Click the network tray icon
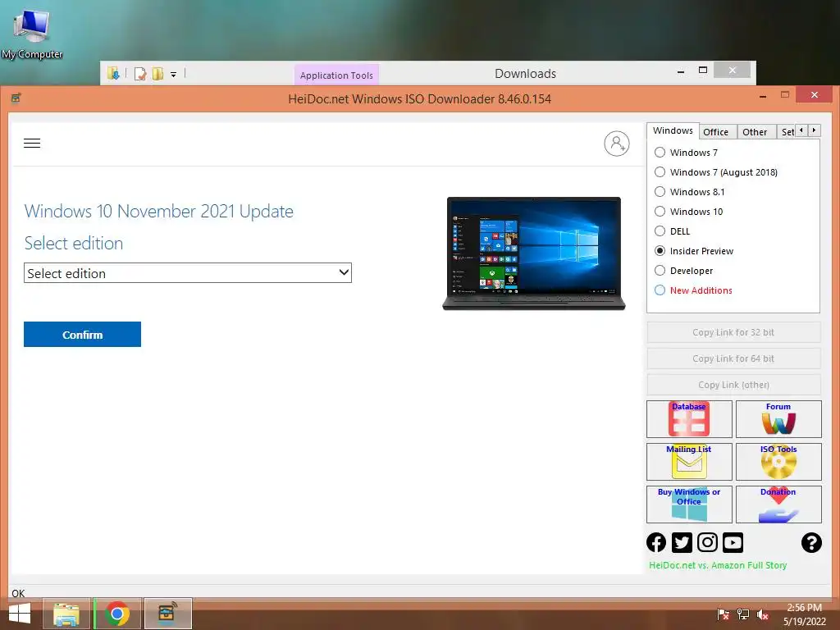This screenshot has height=630, width=840. pos(743,614)
